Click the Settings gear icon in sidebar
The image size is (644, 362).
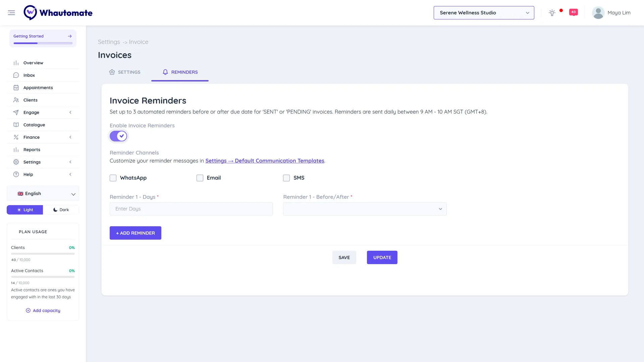(x=16, y=162)
